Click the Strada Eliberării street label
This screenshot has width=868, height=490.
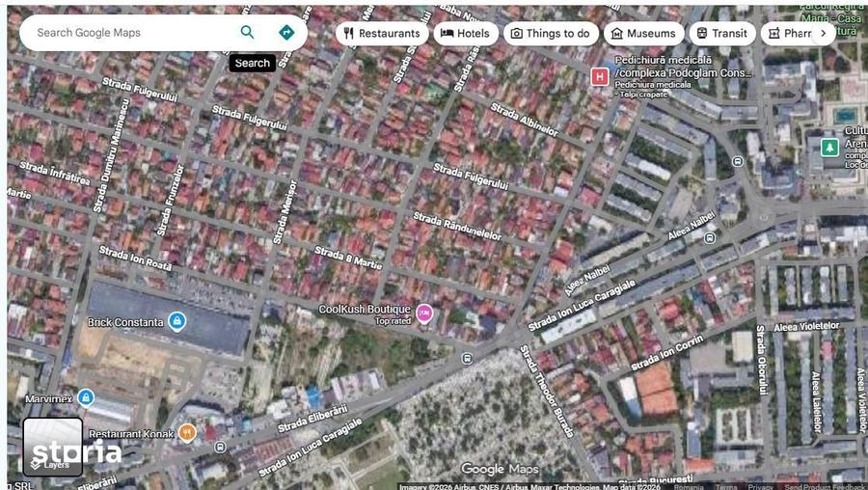pos(312,419)
